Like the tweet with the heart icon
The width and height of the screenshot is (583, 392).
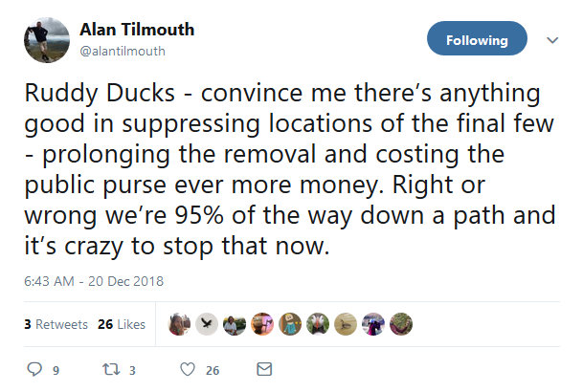(x=188, y=369)
